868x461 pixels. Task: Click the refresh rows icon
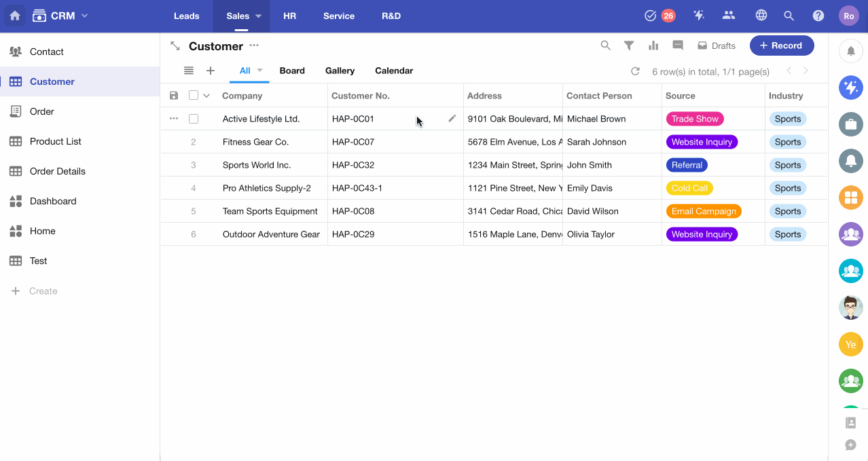[635, 71]
